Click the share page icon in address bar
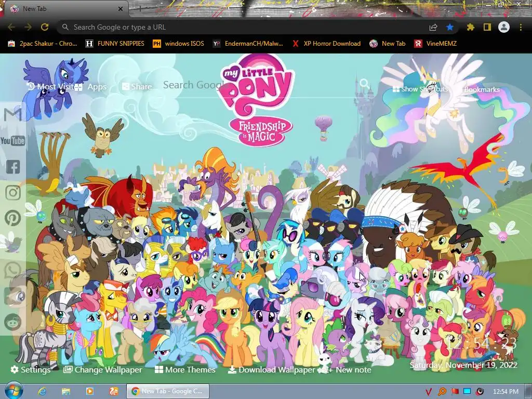The width and height of the screenshot is (532, 399). coord(433,27)
